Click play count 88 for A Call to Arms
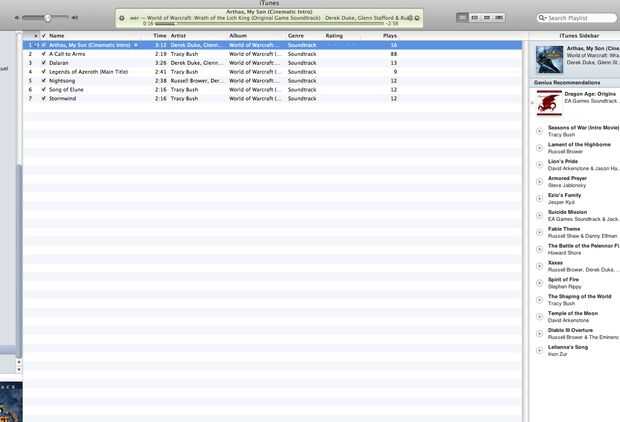Screen dimensions: 620x422 coord(393,54)
